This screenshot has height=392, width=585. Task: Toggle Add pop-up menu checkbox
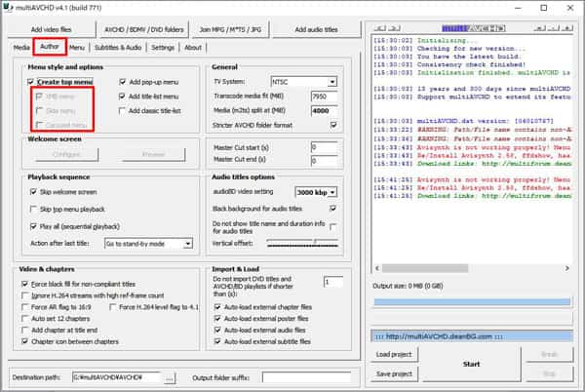[123, 82]
